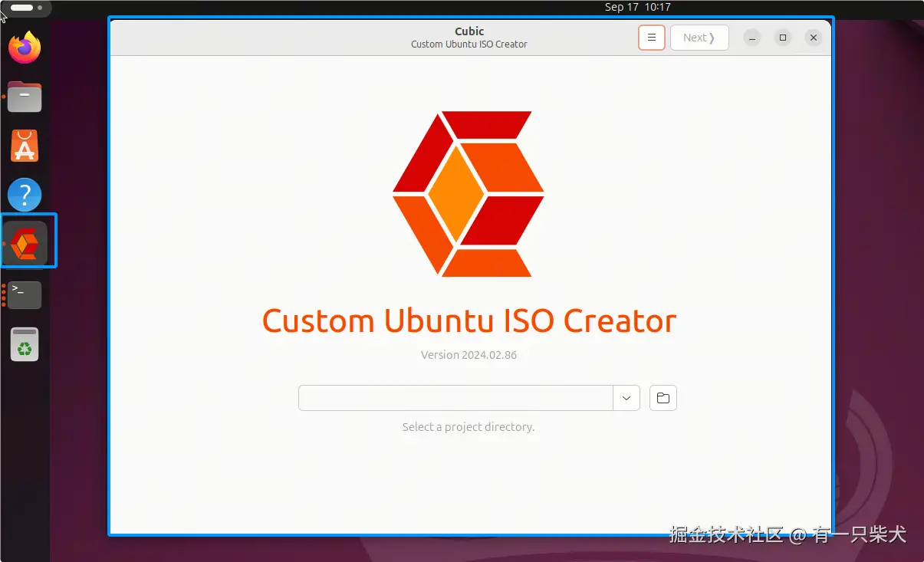The image size is (924, 562).
Task: Open Help icon in the dock
Action: [x=25, y=195]
